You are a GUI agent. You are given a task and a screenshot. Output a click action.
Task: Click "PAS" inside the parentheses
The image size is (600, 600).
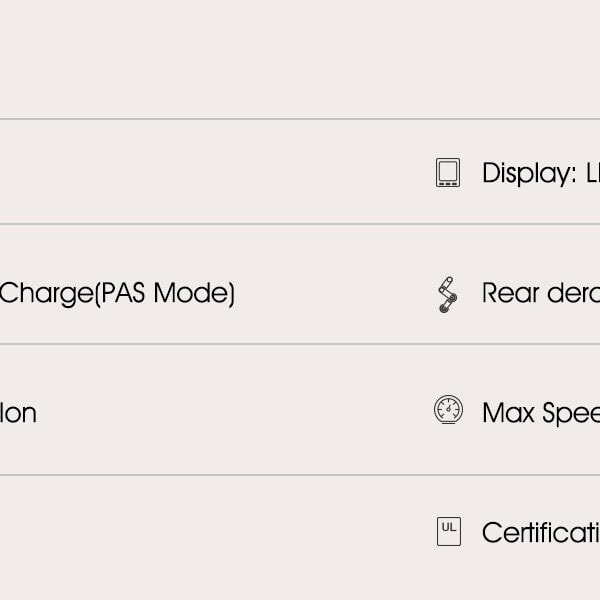point(124,293)
